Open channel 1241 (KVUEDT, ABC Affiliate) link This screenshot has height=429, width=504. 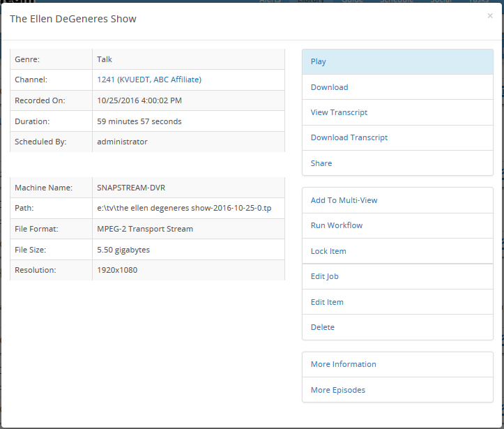149,80
